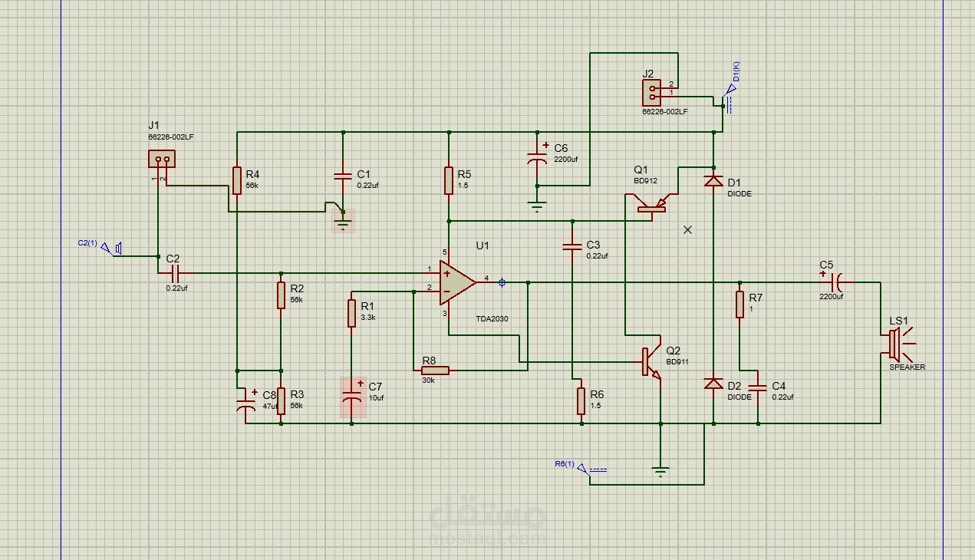This screenshot has width=975, height=560.
Task: Select diode D1 symbol
Action: pyautogui.click(x=713, y=182)
